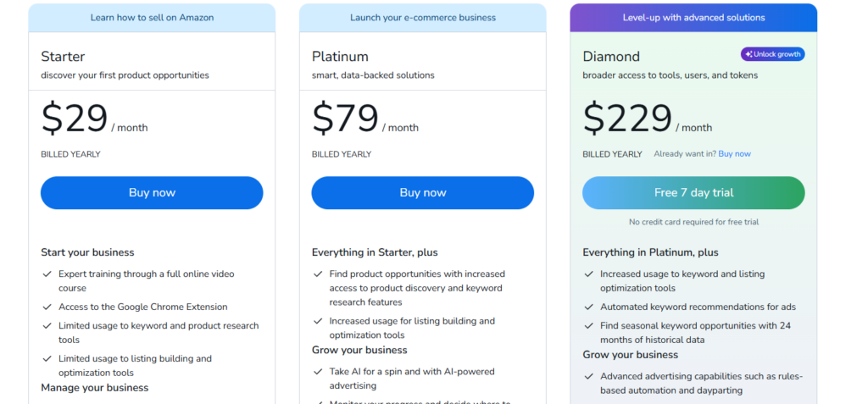Select checkmark by Take AI for a spin
The height and width of the screenshot is (404, 868).
(x=318, y=372)
